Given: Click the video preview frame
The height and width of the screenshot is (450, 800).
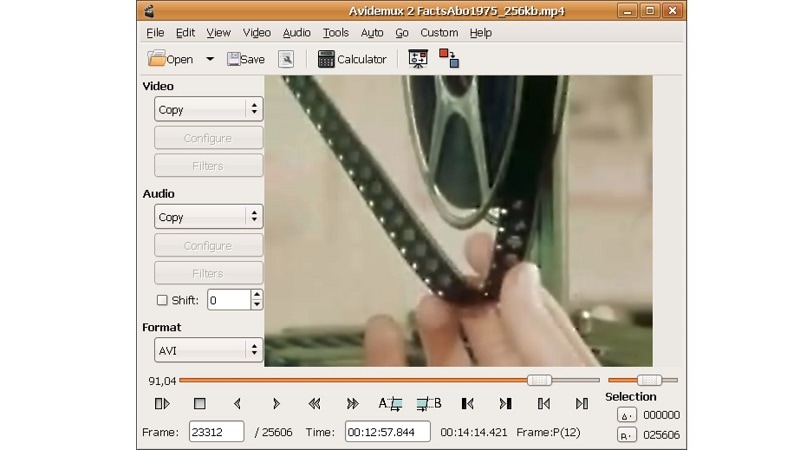Looking at the screenshot, I should pos(458,221).
